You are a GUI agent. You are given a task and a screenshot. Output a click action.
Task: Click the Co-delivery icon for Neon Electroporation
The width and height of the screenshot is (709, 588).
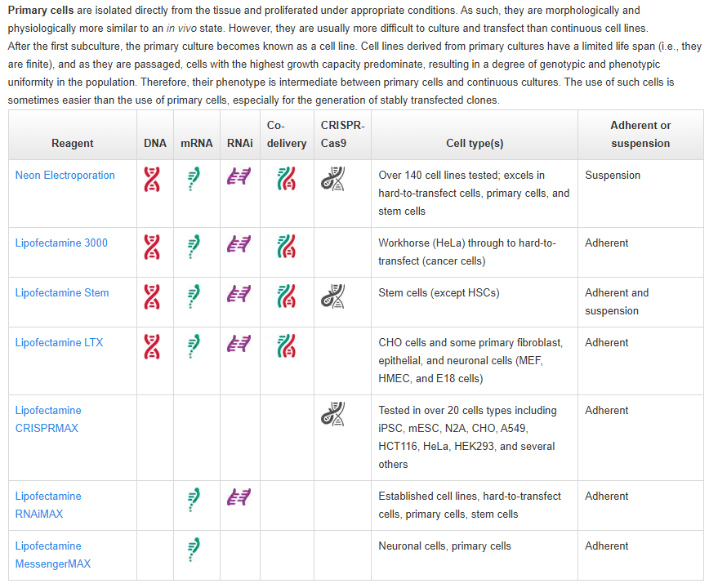[287, 179]
